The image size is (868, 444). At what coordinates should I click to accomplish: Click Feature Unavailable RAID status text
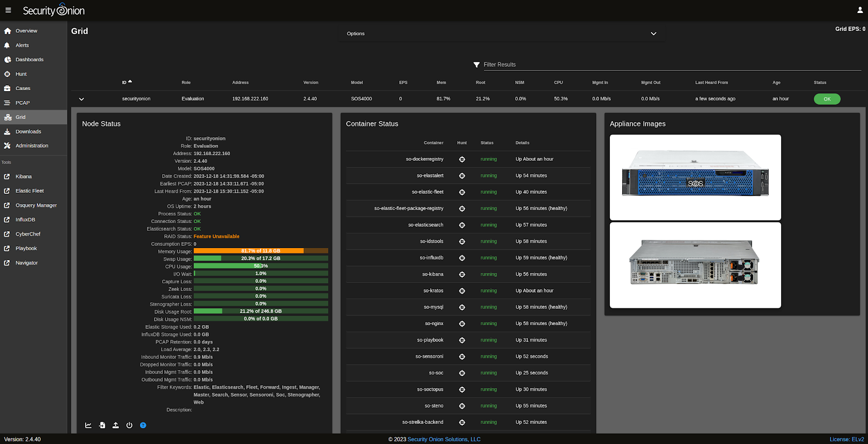216,237
